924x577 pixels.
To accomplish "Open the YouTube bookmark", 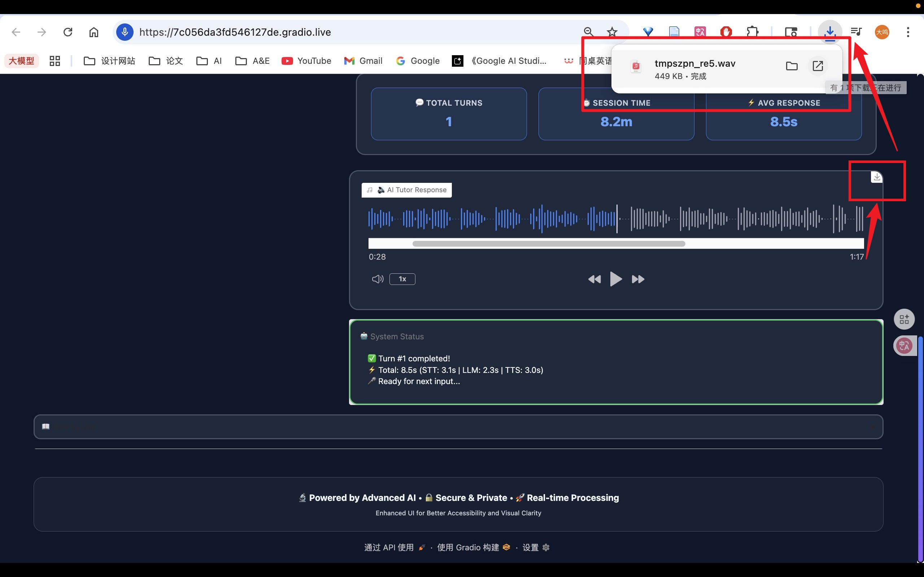I will coord(306,61).
